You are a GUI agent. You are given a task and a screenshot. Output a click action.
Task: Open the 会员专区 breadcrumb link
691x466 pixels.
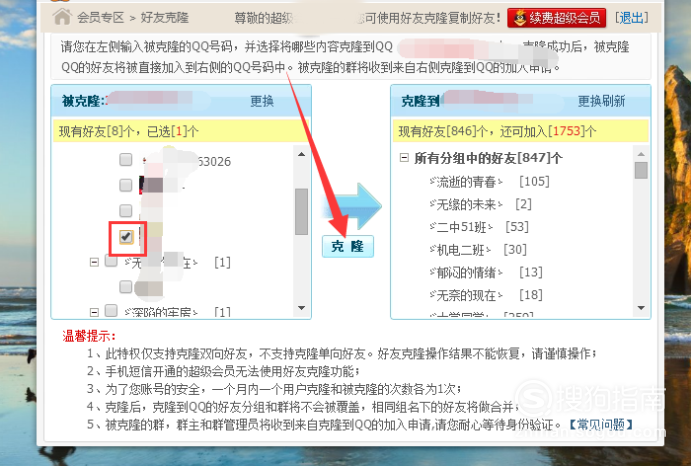point(100,18)
